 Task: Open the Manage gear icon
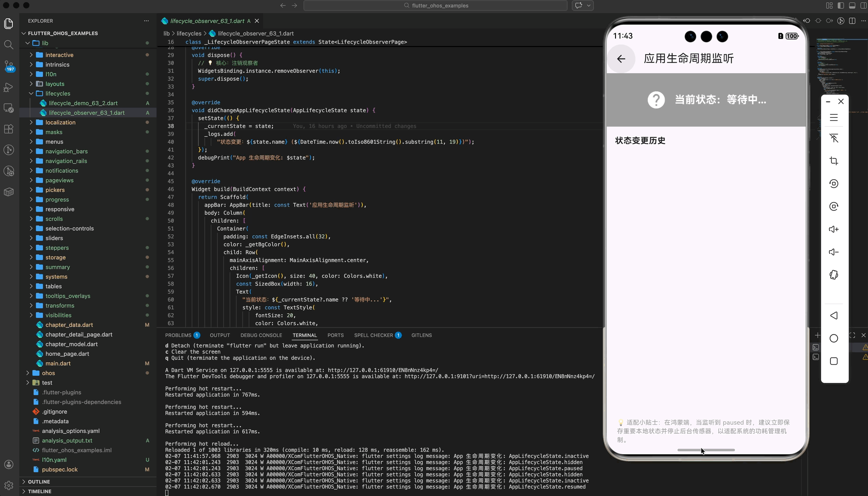pyautogui.click(x=8, y=485)
